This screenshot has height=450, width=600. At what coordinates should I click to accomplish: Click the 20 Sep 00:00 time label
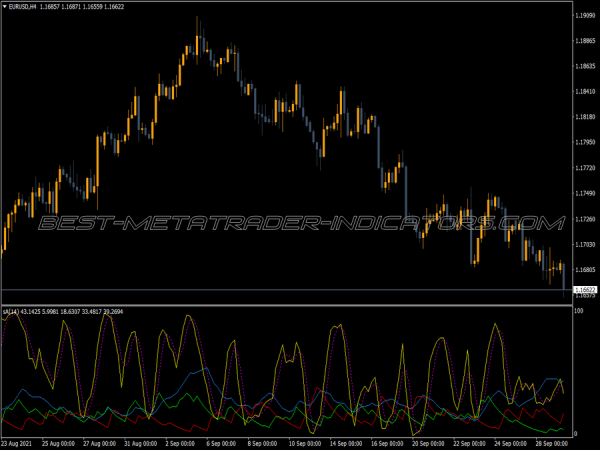pyautogui.click(x=428, y=444)
